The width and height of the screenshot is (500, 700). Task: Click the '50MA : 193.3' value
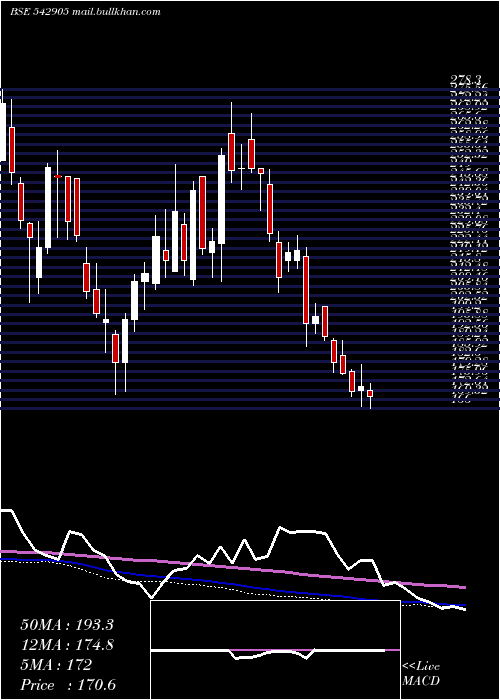67,625
